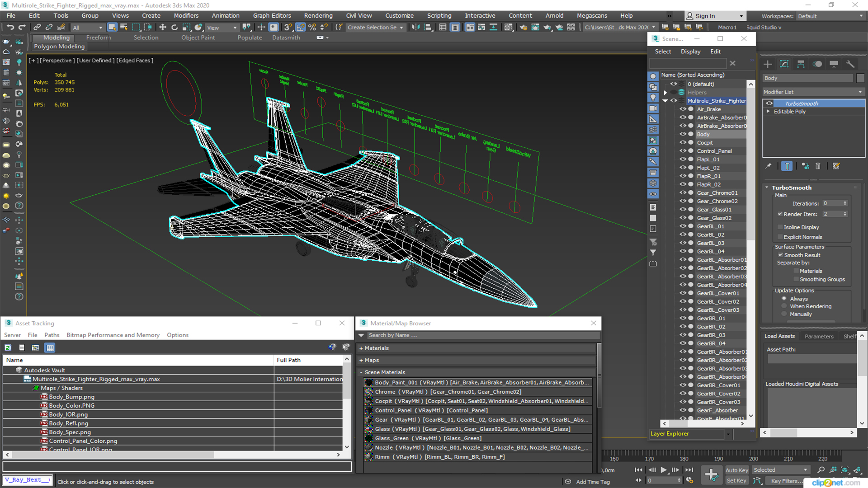
Task: Select the When Rendering update option
Action: [x=784, y=306]
